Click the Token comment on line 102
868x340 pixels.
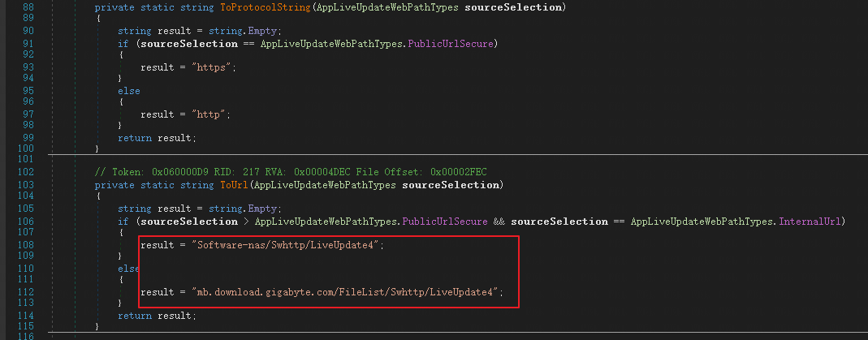coord(291,172)
